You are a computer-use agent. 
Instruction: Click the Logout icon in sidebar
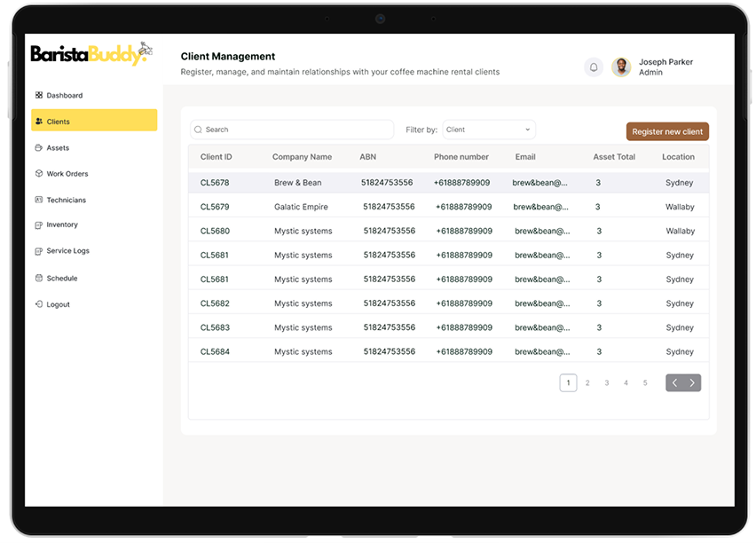pyautogui.click(x=39, y=304)
